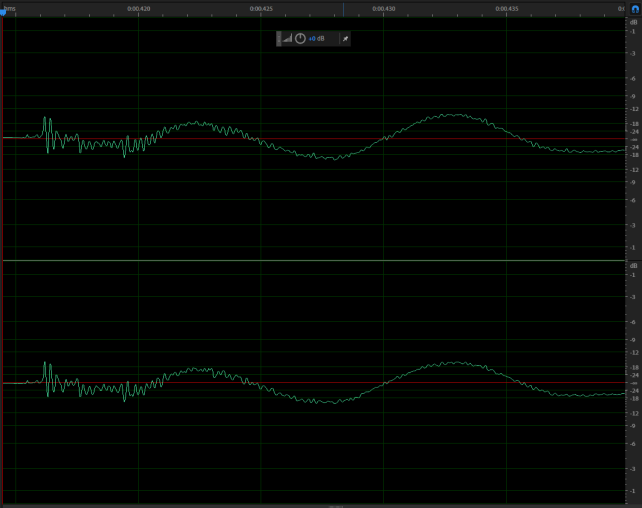The image size is (642, 508).
Task: Click the volume ramp icon in HUD
Action: [x=288, y=38]
